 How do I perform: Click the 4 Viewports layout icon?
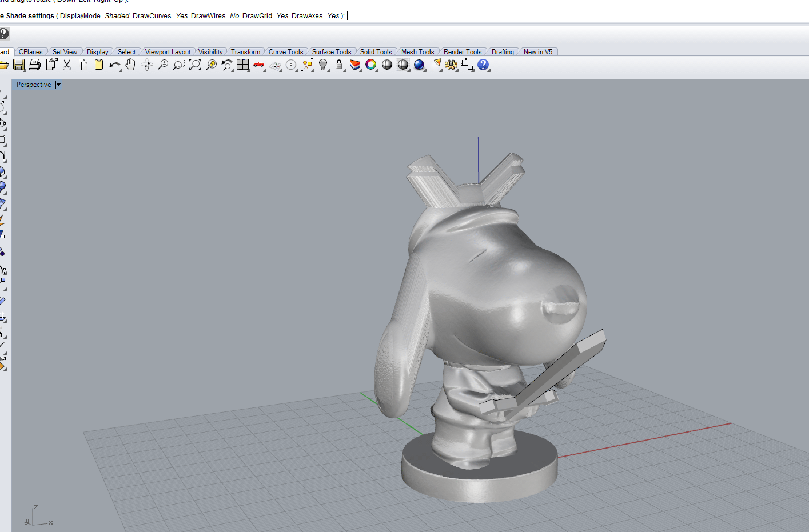[x=243, y=65]
